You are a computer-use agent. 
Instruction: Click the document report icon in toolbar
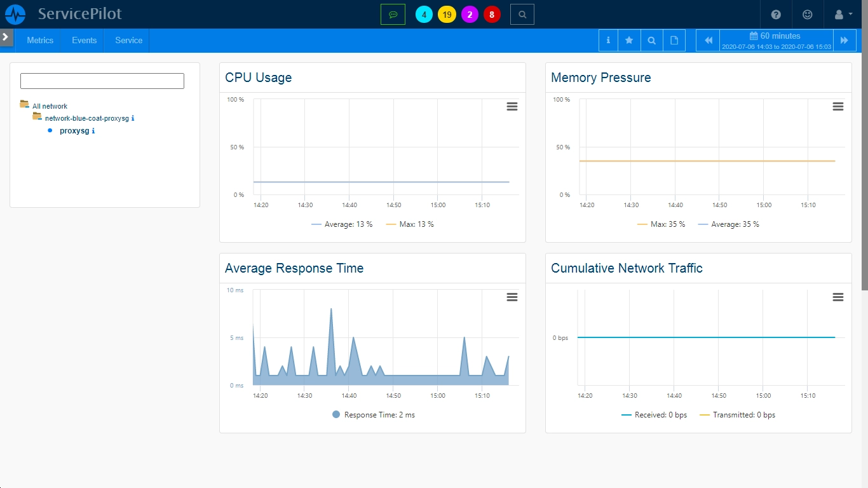(x=674, y=40)
